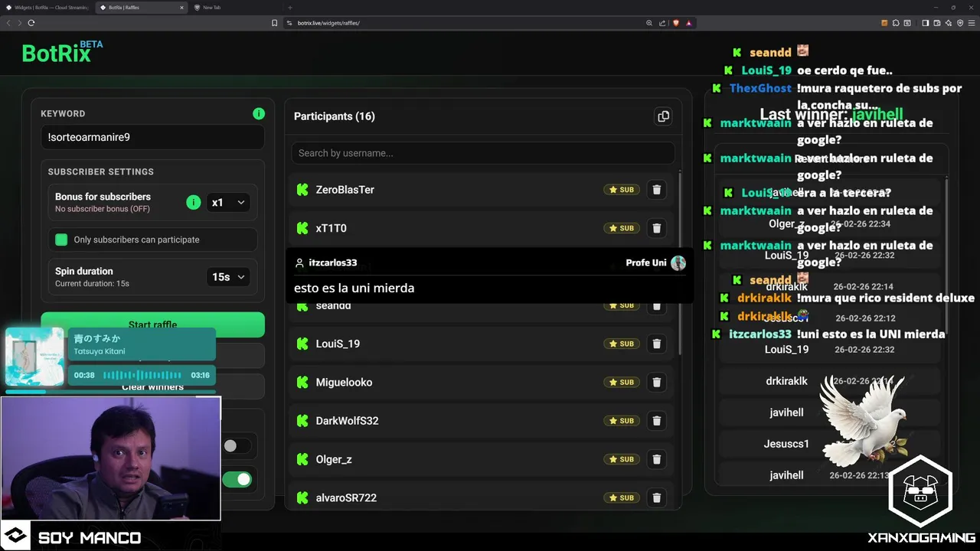Select participant ZeroBlasTer

(x=345, y=190)
